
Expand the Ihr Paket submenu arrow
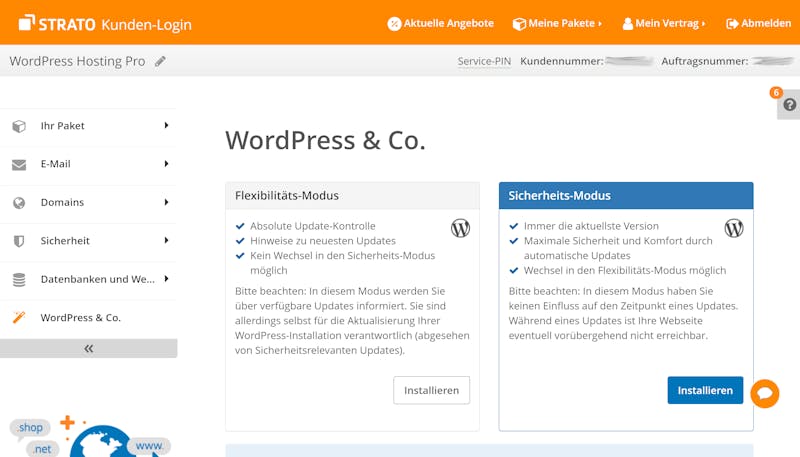[x=166, y=125]
